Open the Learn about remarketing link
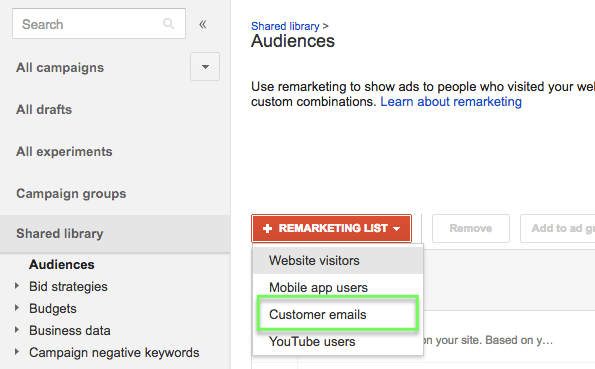595x369 pixels. coord(451,102)
